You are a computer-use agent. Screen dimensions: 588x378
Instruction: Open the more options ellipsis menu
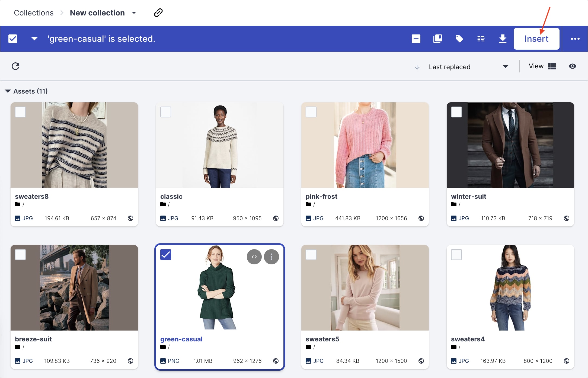[575, 39]
